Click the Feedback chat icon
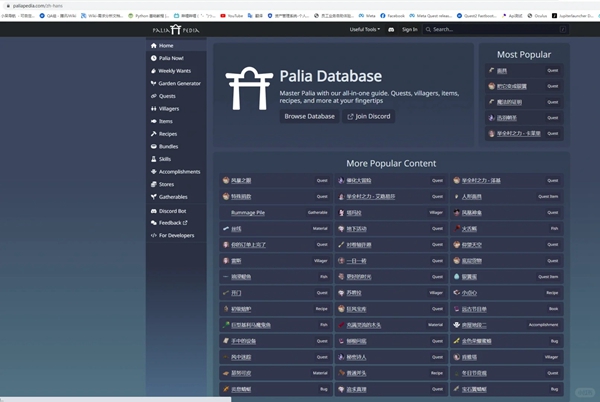600x402 pixels. (x=154, y=223)
